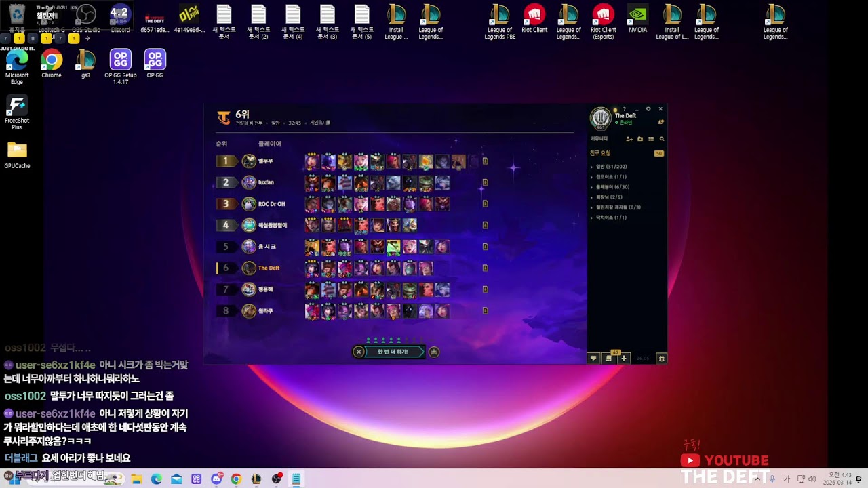Select OP.GG Setup 1.4.17 installer icon

point(121,67)
